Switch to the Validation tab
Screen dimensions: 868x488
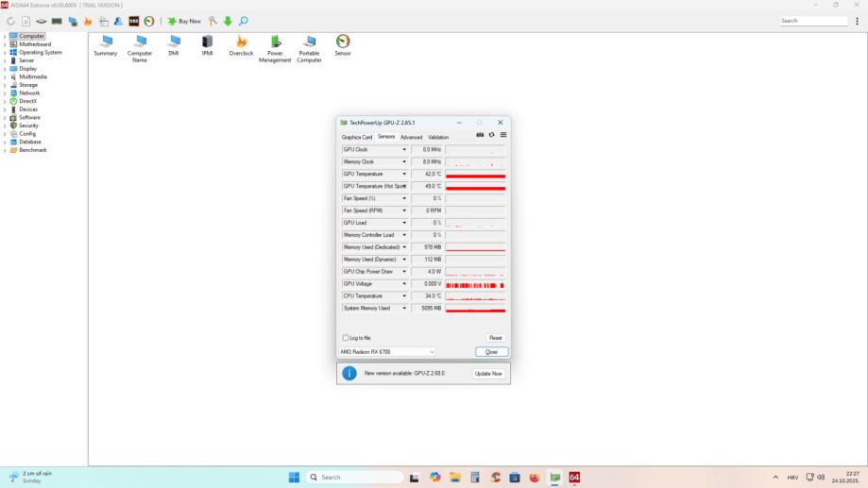pyautogui.click(x=438, y=137)
